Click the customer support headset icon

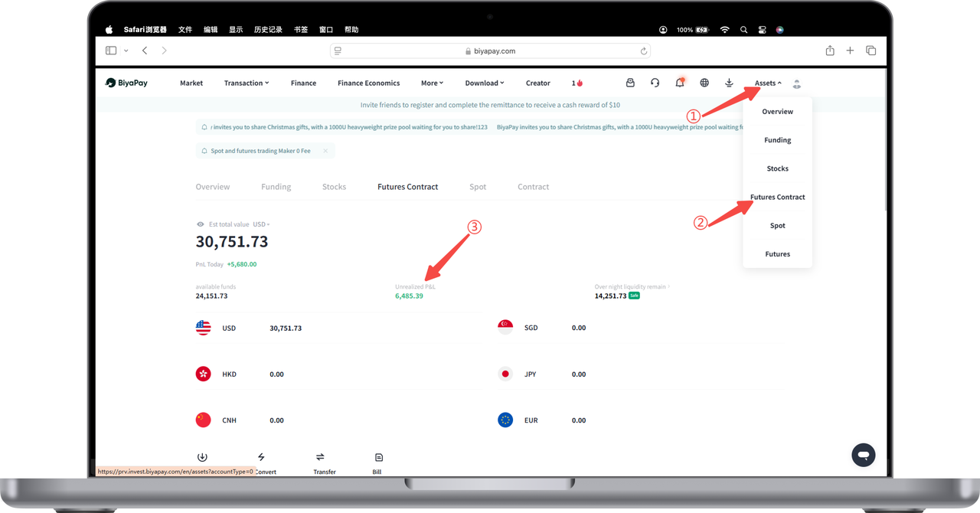tap(655, 83)
